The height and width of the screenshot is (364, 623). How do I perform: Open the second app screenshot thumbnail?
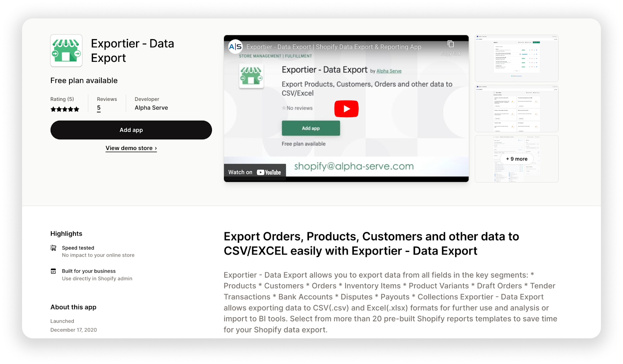[516, 108]
